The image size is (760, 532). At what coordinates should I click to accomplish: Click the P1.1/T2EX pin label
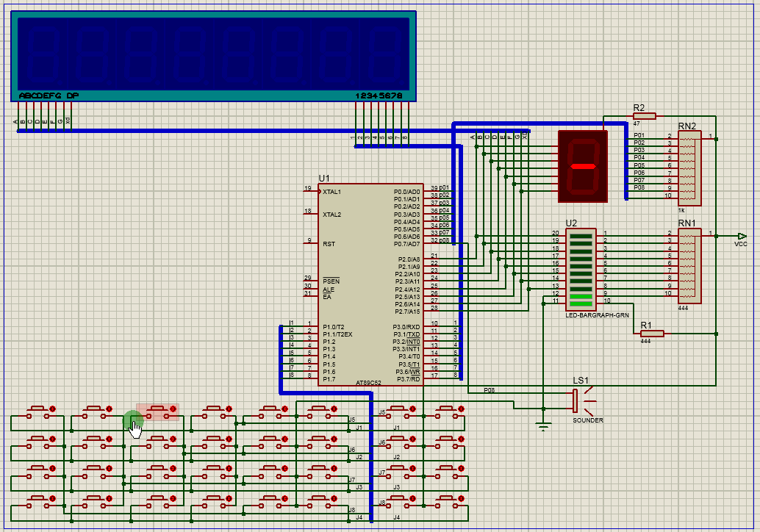337,334
